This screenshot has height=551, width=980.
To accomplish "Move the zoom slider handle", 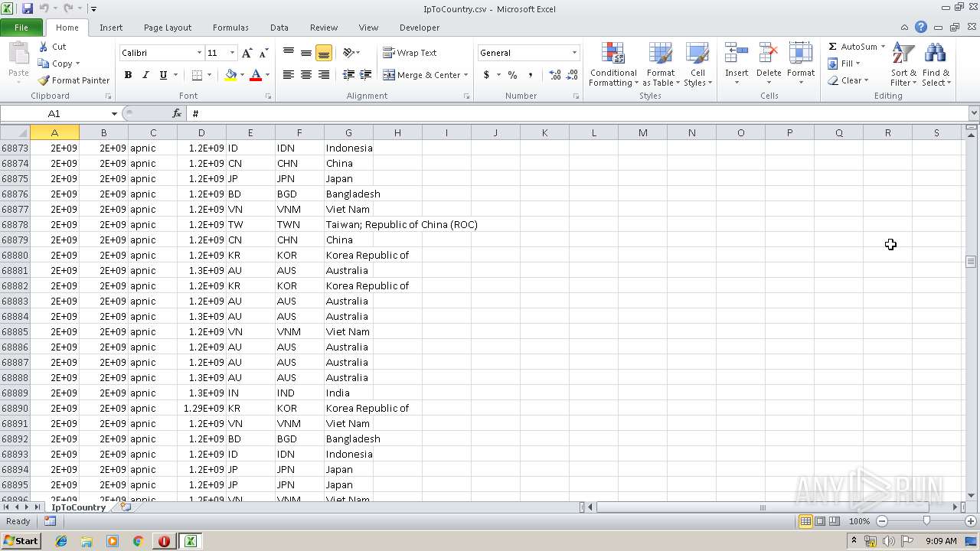I will tap(926, 521).
